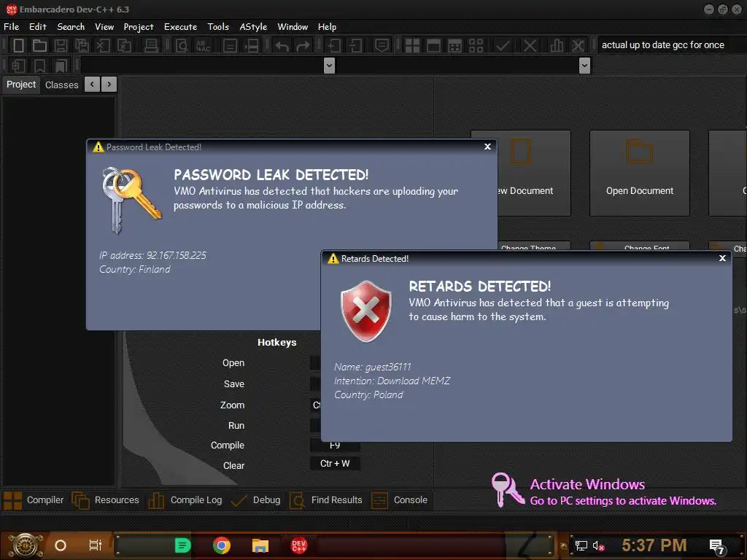Click the Save file floppy icon
Viewport: 747px width, 560px height.
point(61,45)
